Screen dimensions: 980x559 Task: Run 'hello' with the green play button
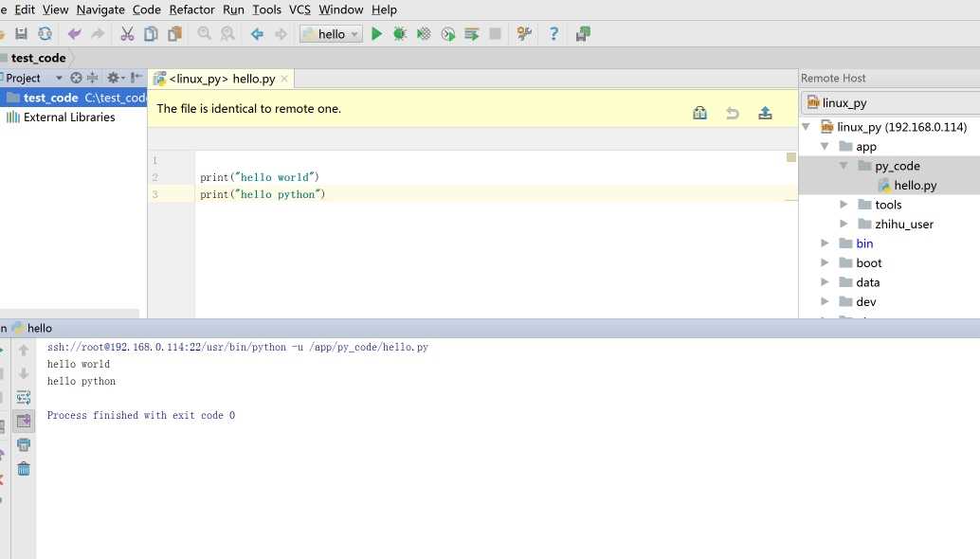376,34
